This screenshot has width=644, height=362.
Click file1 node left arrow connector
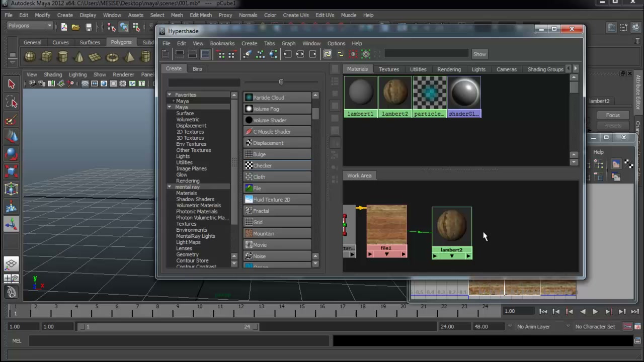pos(370,254)
